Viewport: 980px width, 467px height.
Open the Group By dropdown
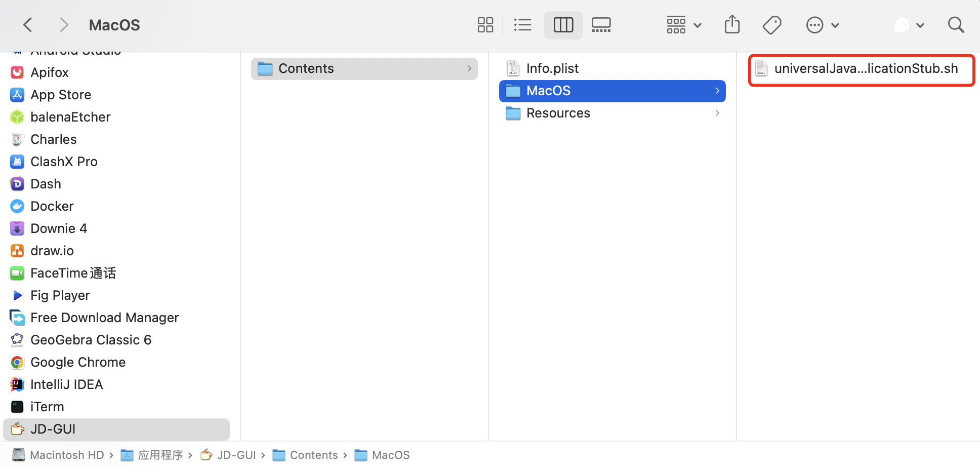click(x=684, y=25)
